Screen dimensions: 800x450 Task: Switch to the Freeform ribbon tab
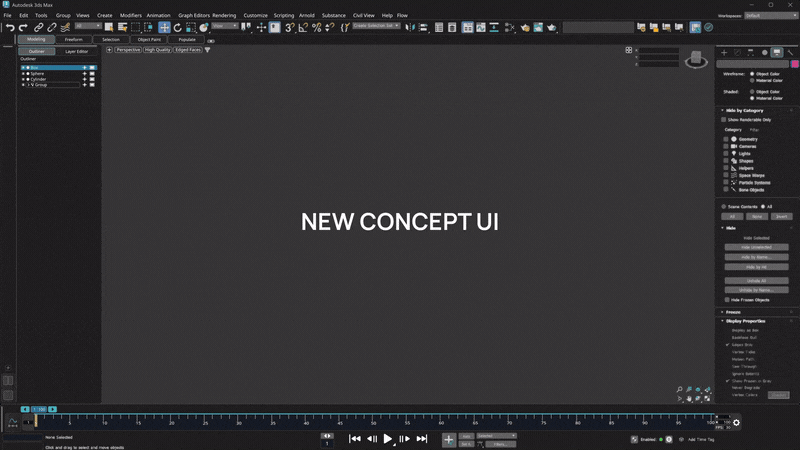(x=73, y=40)
